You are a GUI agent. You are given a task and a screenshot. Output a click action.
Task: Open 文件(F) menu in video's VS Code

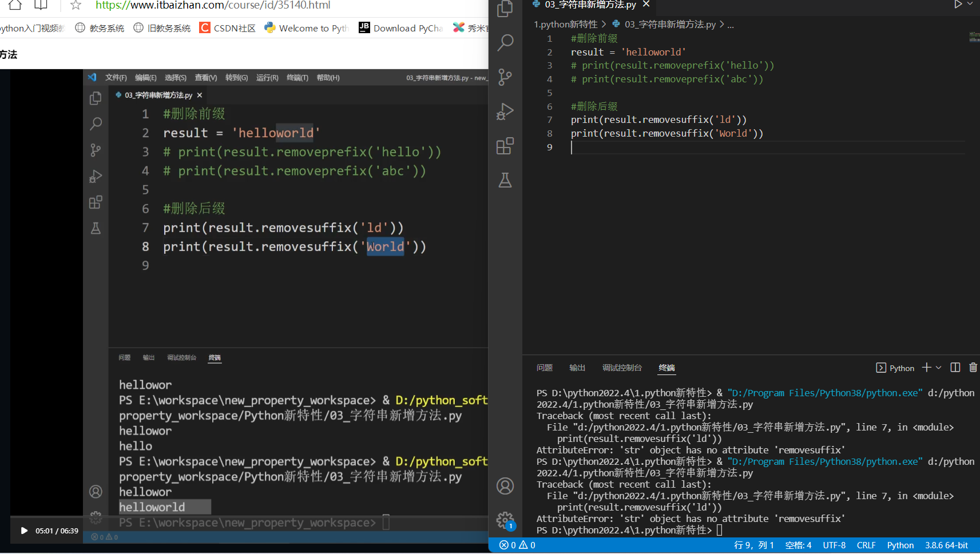click(116, 78)
